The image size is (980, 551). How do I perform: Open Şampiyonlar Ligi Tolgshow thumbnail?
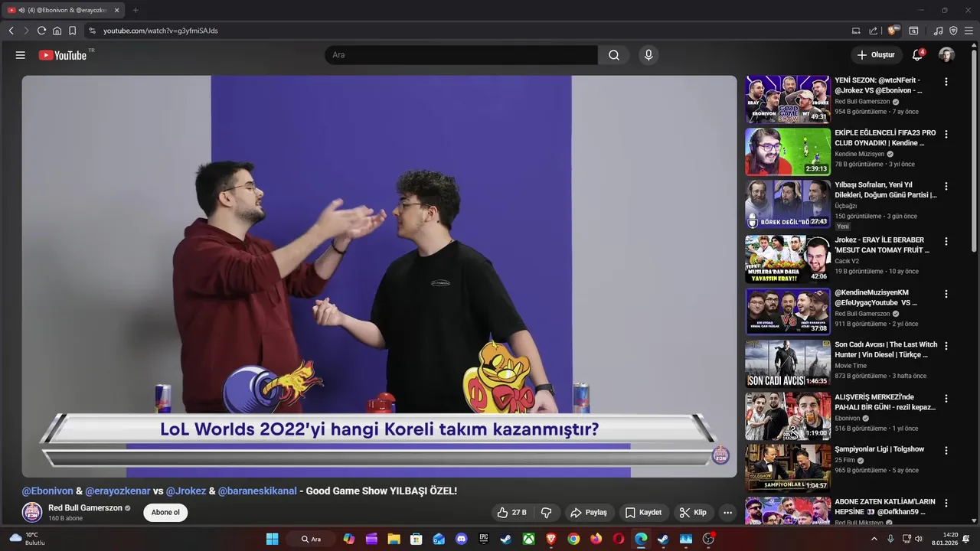788,468
